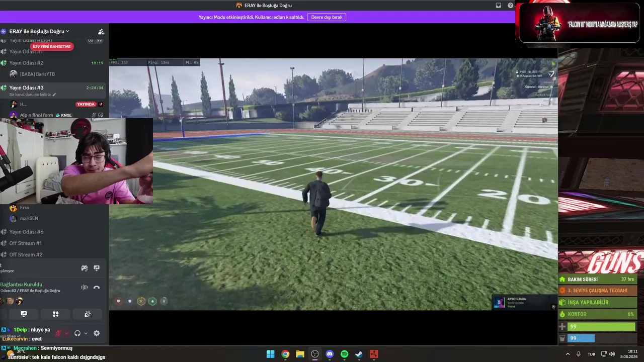Open the soundboard button
This screenshot has height=362, width=644.
(x=87, y=314)
